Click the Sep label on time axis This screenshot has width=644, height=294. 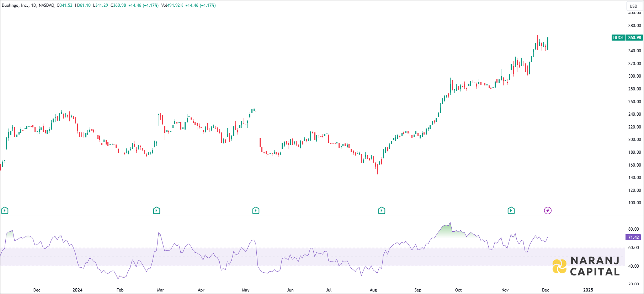pyautogui.click(x=418, y=290)
